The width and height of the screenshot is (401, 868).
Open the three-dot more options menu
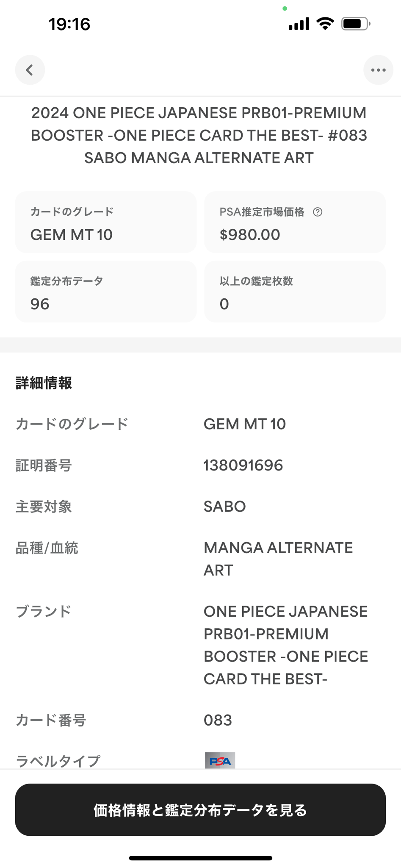[378, 70]
